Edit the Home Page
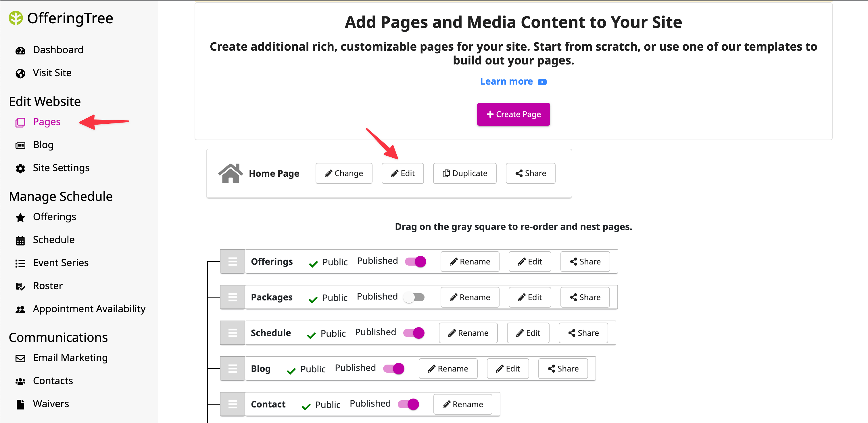868x423 pixels. click(403, 173)
